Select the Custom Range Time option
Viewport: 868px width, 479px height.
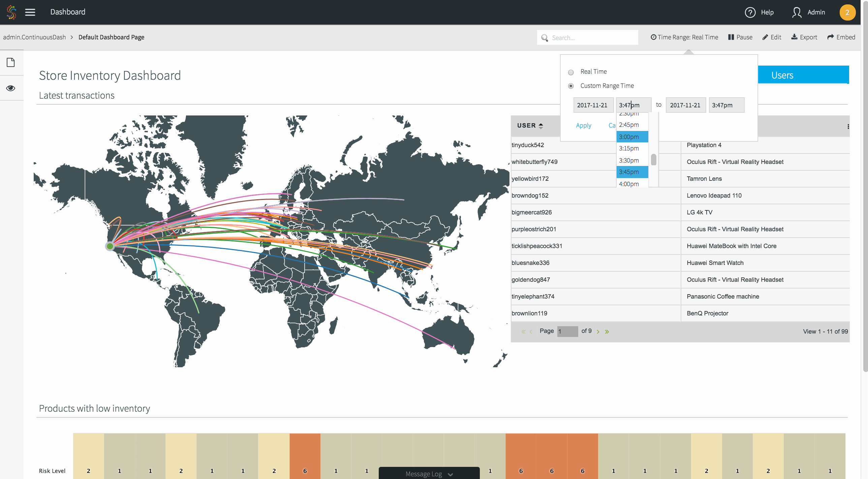571,86
